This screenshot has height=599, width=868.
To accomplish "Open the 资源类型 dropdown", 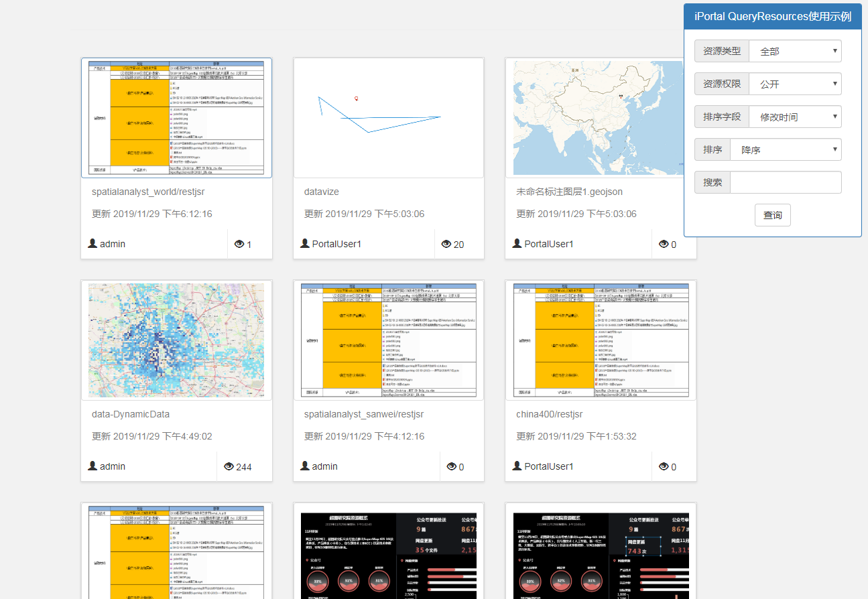I will (x=795, y=51).
